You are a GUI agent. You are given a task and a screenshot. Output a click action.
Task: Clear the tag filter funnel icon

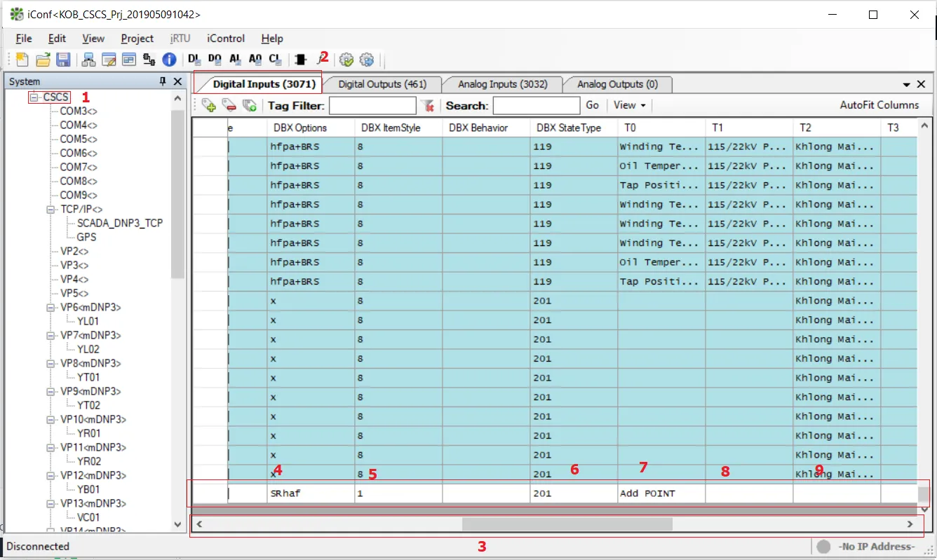[x=428, y=106]
